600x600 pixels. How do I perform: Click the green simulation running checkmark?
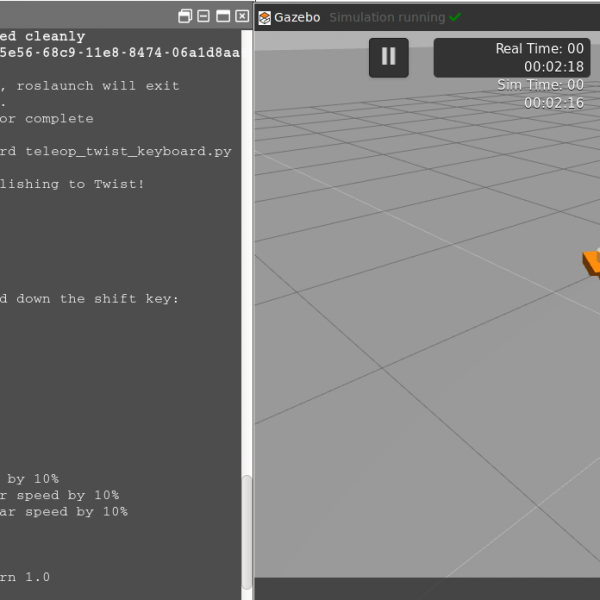click(455, 17)
